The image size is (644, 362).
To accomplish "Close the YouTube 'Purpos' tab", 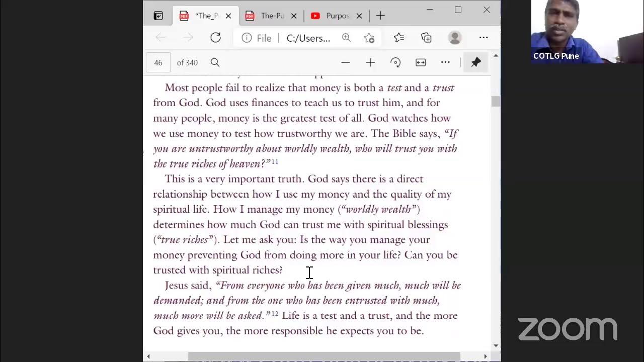I will pyautogui.click(x=359, y=16).
